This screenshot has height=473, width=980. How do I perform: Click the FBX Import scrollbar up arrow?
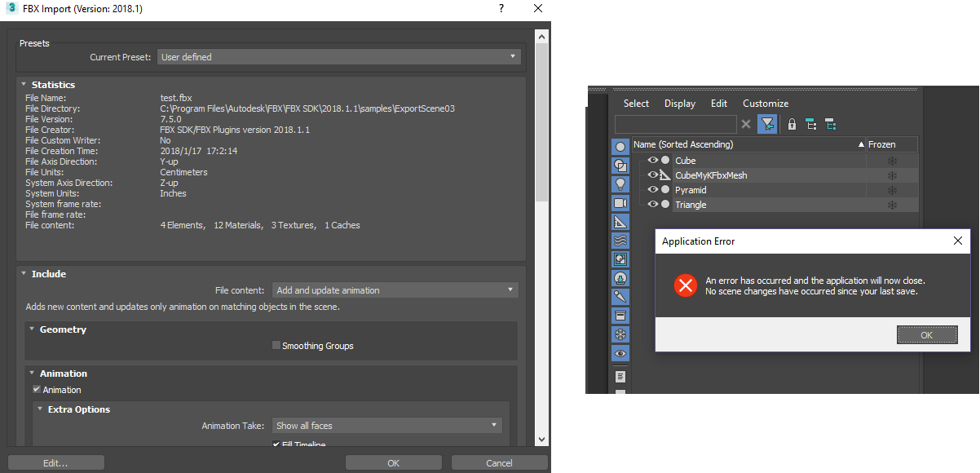(x=541, y=37)
